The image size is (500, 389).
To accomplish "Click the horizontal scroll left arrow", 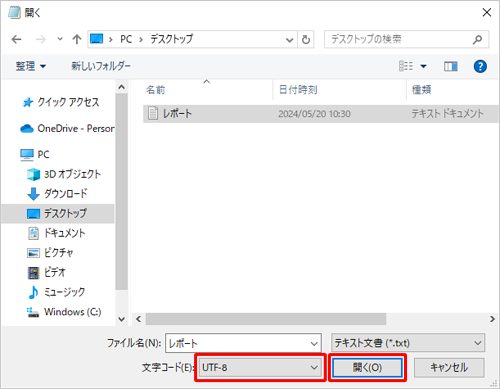I will (x=139, y=319).
